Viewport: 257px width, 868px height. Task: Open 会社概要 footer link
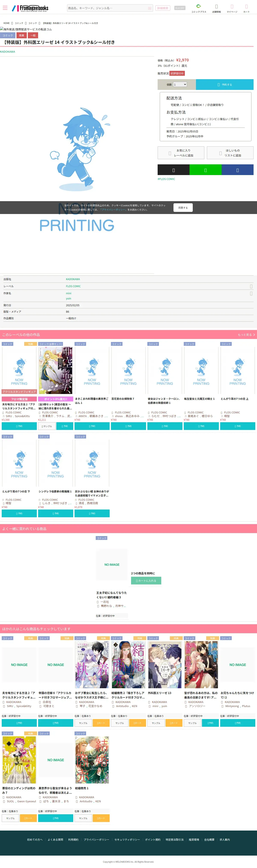[209, 840]
